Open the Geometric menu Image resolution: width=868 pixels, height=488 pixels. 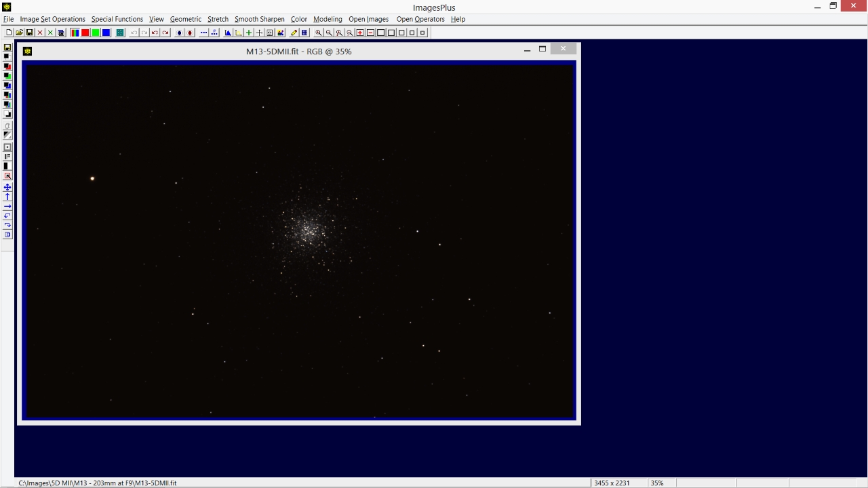pos(186,19)
